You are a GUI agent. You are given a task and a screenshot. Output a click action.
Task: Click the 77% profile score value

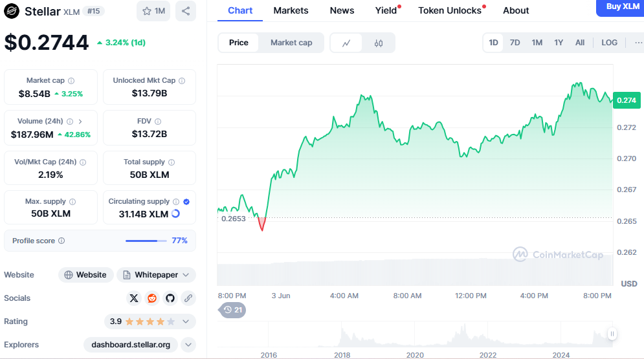point(179,241)
